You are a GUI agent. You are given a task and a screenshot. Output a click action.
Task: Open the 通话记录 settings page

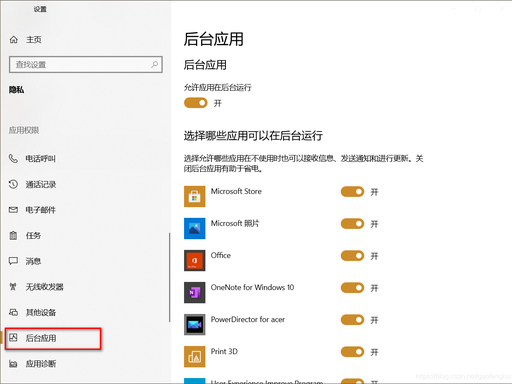(x=41, y=184)
